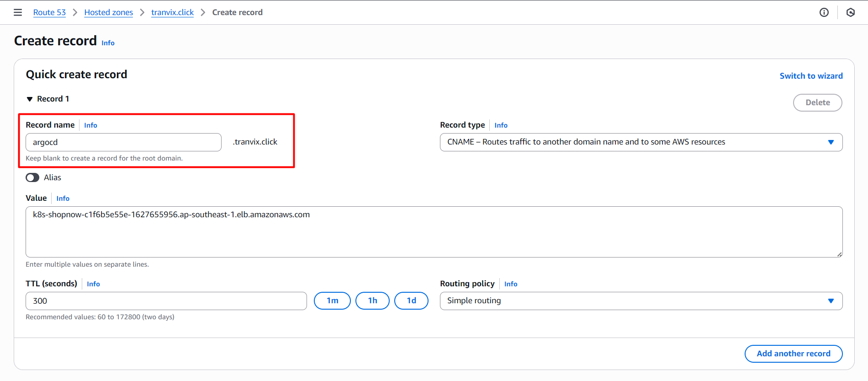Open tranvix.click breadcrumb link
Image resolution: width=868 pixels, height=381 pixels.
click(x=172, y=12)
